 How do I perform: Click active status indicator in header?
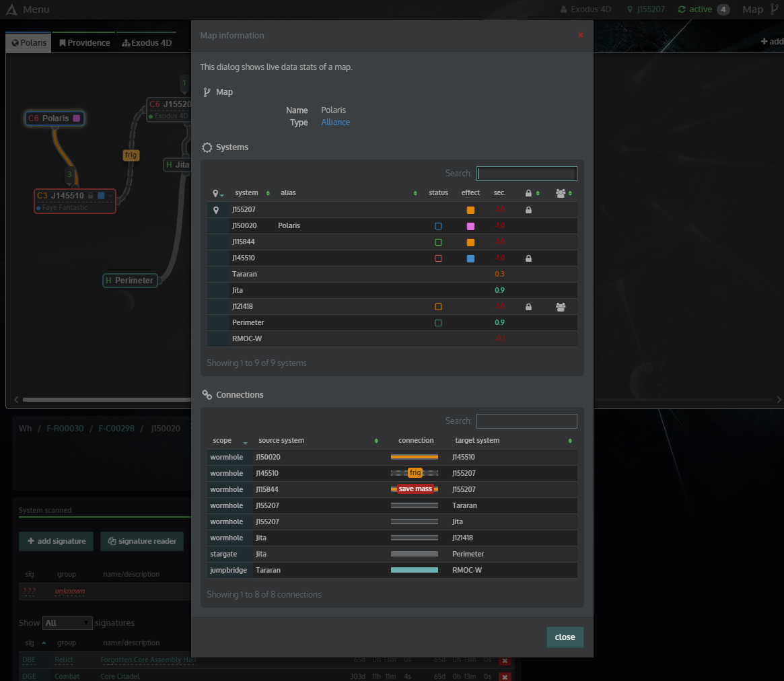coord(695,9)
